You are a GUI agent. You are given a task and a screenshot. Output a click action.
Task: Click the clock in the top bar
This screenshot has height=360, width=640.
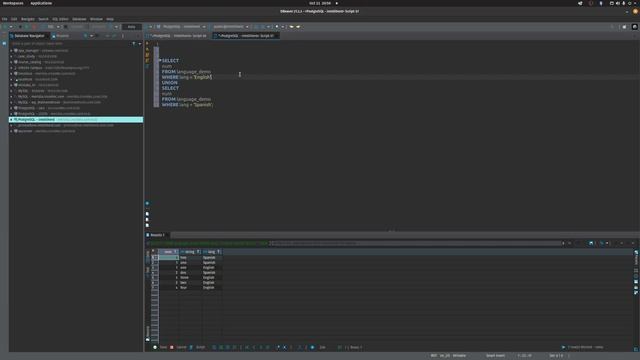[x=320, y=3]
